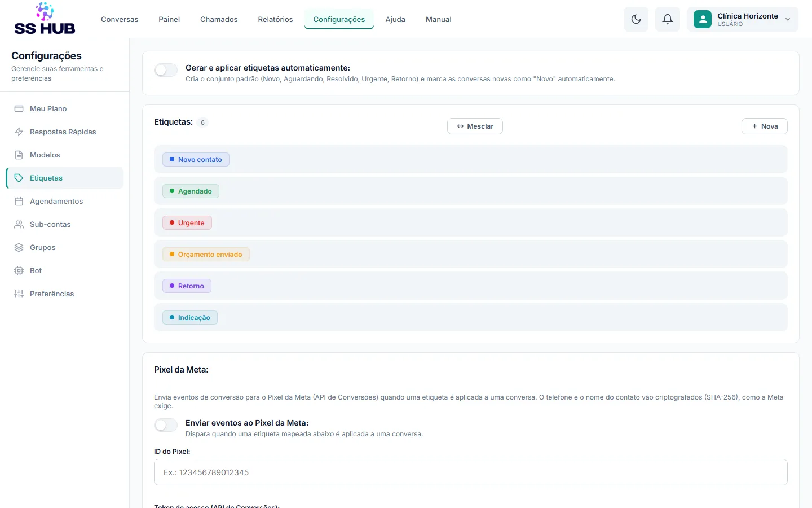Open the Manual tab

(x=438, y=19)
